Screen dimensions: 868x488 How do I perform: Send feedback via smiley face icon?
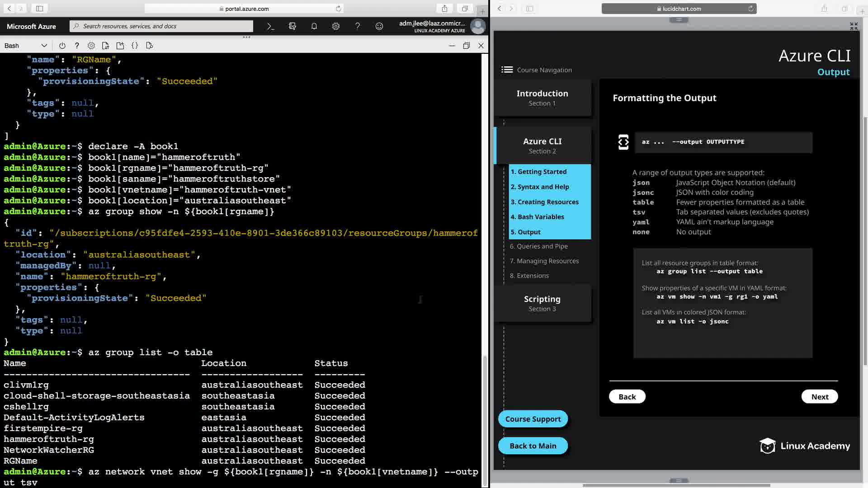coord(379,26)
